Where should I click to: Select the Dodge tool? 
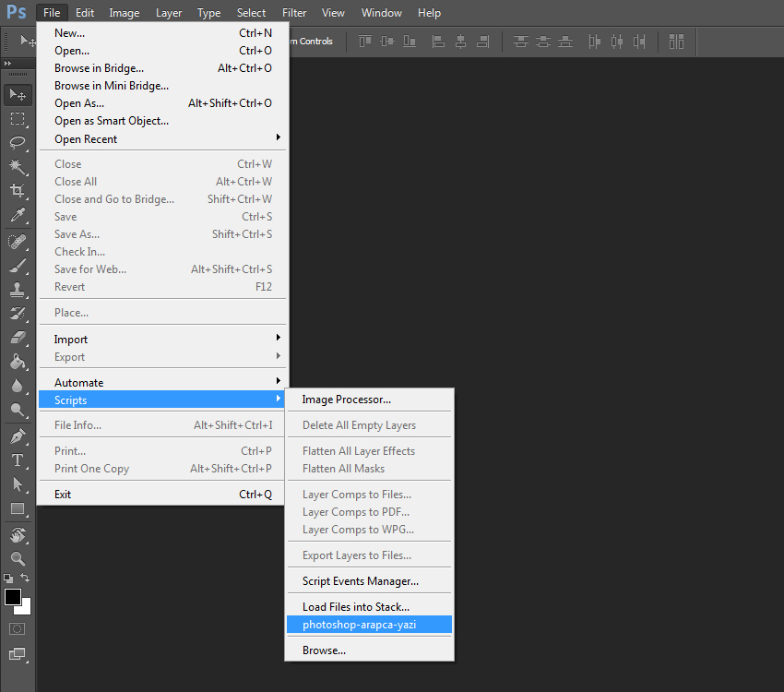pos(18,410)
